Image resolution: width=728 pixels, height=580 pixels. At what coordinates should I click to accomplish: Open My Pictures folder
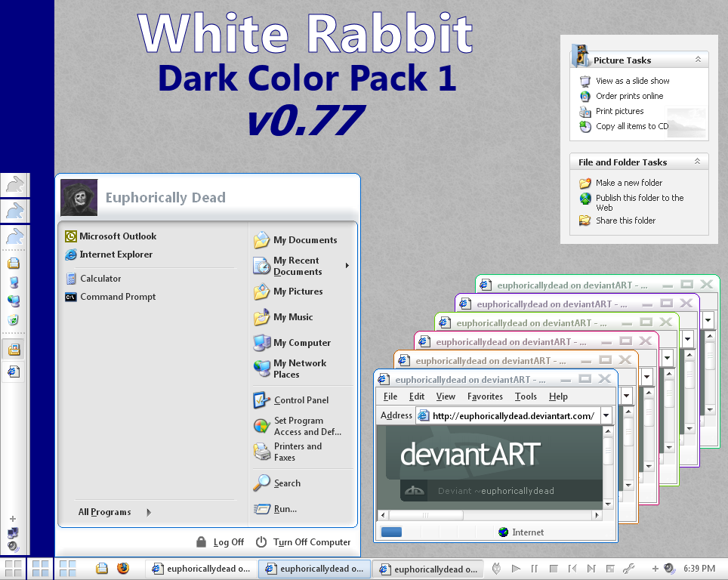pos(288,292)
